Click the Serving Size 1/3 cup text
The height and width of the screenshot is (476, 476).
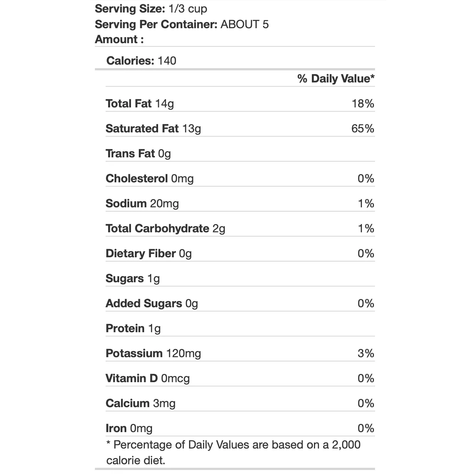pyautogui.click(x=151, y=9)
